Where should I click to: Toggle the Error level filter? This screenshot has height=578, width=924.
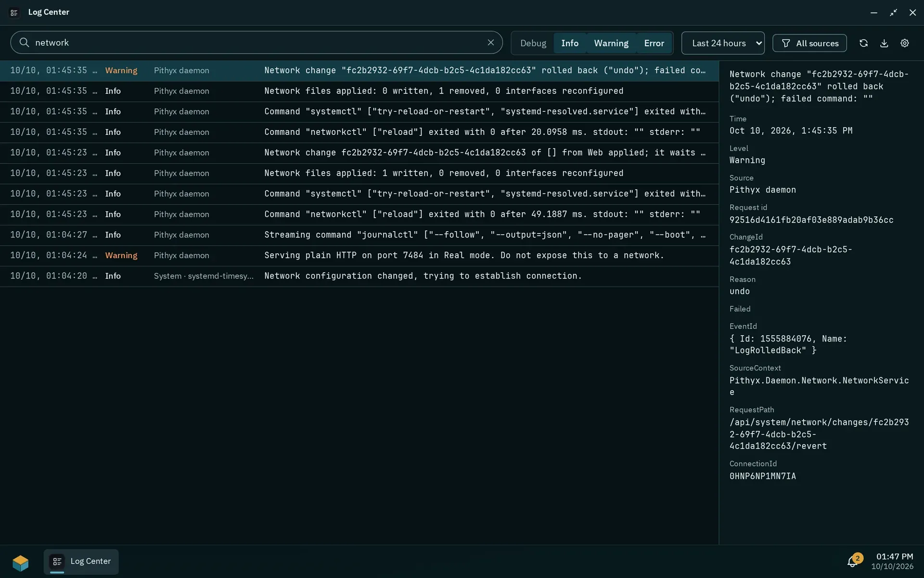[x=654, y=43]
